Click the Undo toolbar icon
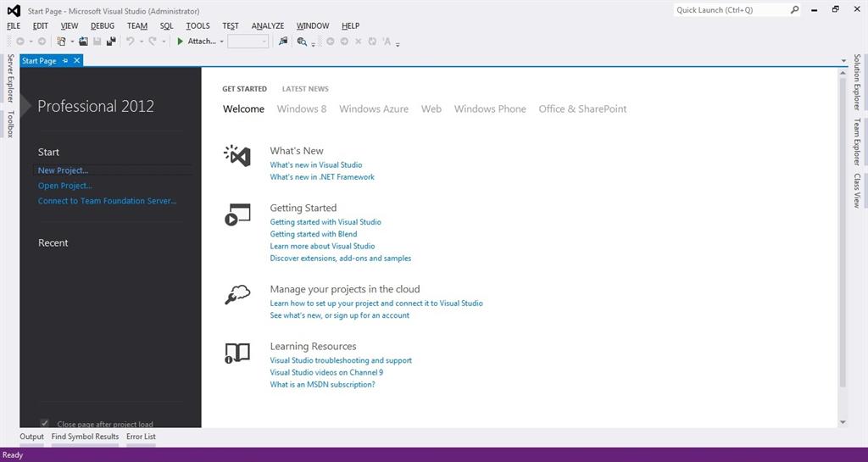Image resolution: width=868 pixels, height=462 pixels. click(x=130, y=42)
